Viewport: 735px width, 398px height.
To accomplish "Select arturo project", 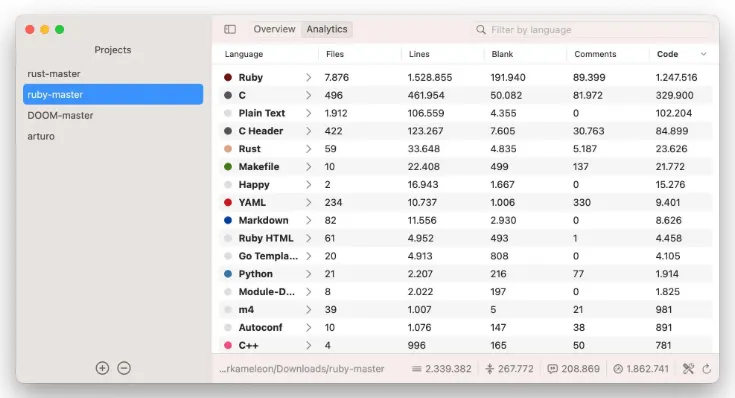I will tap(113, 136).
